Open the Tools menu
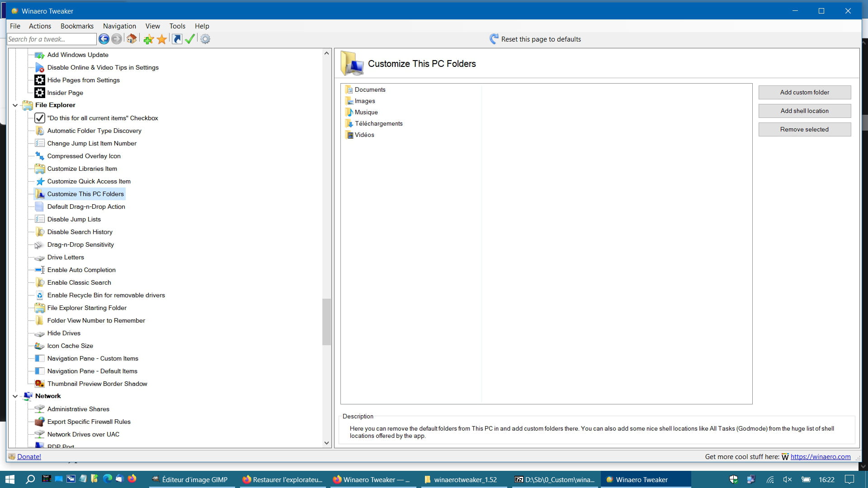 pyautogui.click(x=177, y=26)
